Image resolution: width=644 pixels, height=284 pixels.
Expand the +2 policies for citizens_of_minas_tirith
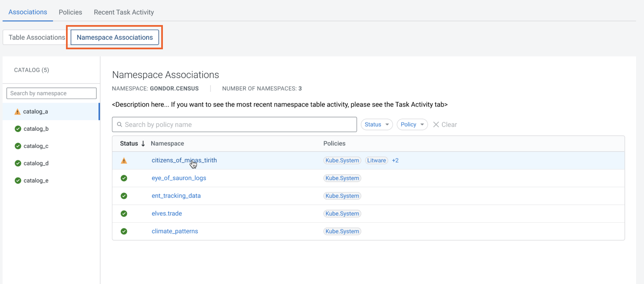(395, 160)
